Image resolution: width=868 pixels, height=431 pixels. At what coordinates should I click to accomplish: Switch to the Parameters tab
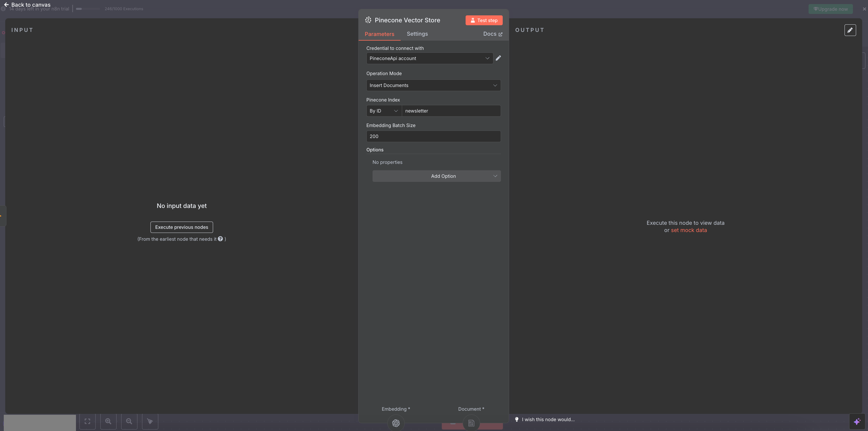pos(379,34)
